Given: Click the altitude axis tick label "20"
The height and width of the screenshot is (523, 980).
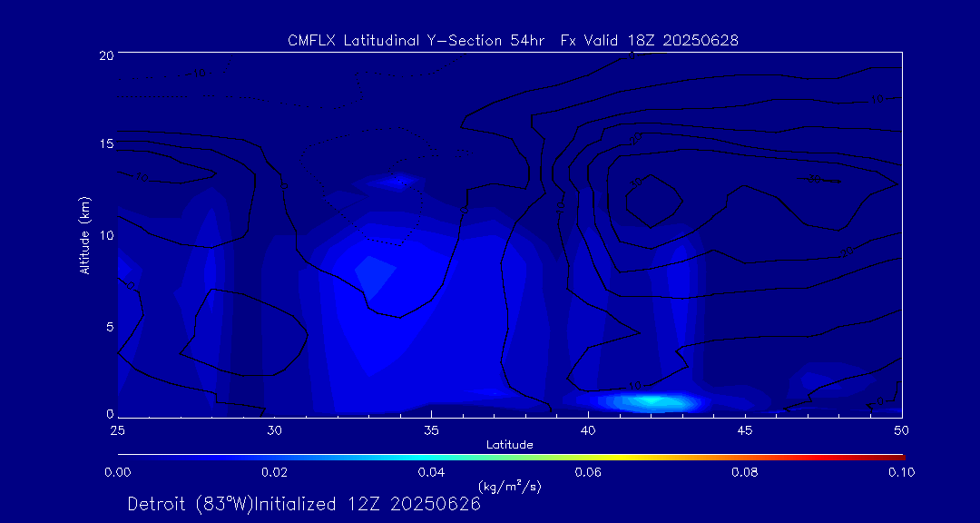Looking at the screenshot, I should [x=105, y=54].
